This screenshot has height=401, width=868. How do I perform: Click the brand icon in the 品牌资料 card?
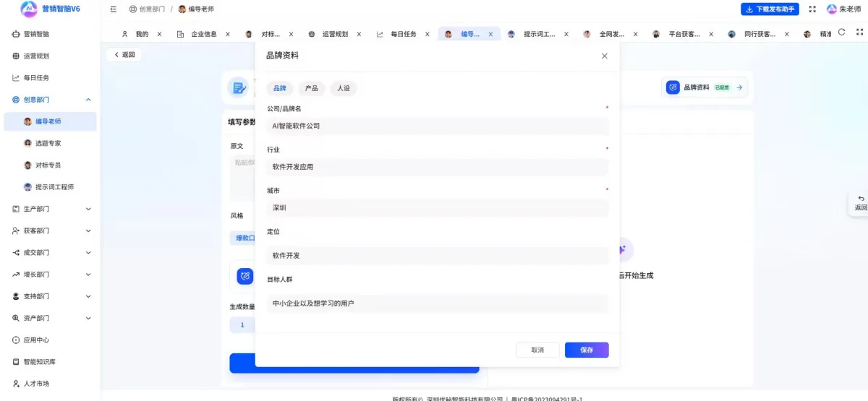point(673,87)
